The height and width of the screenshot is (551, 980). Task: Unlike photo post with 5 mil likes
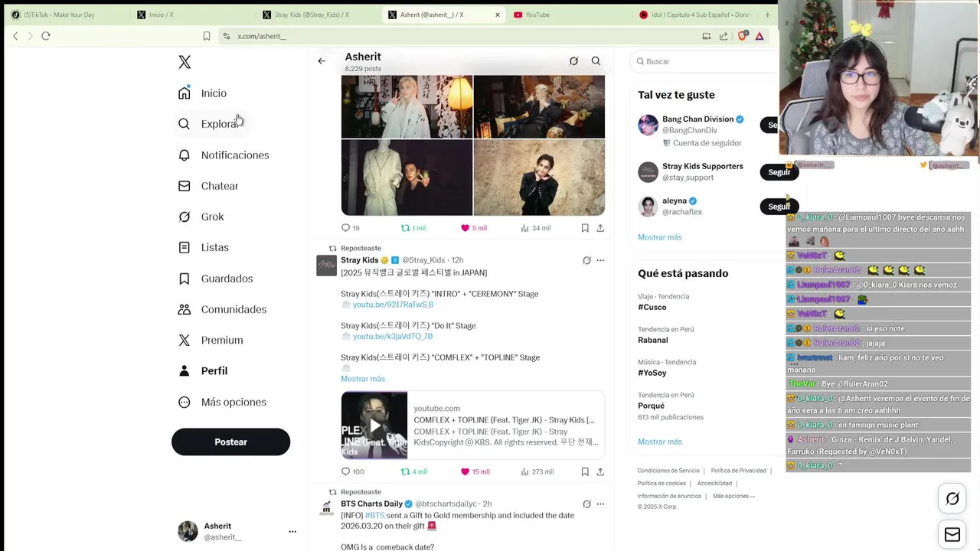pyautogui.click(x=474, y=228)
